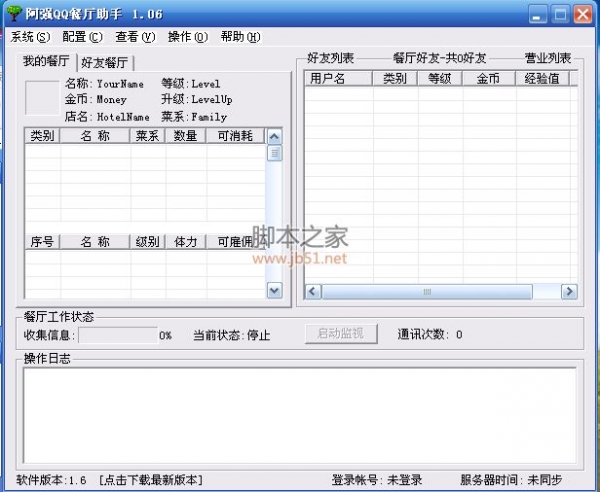Click the 点击下载最新版本 link
The image size is (600, 492).
(151, 480)
